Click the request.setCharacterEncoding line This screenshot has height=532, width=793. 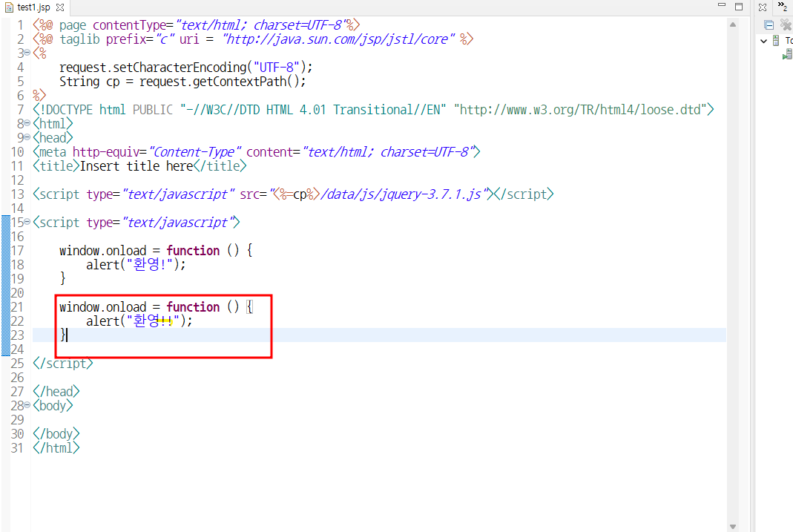click(x=185, y=68)
